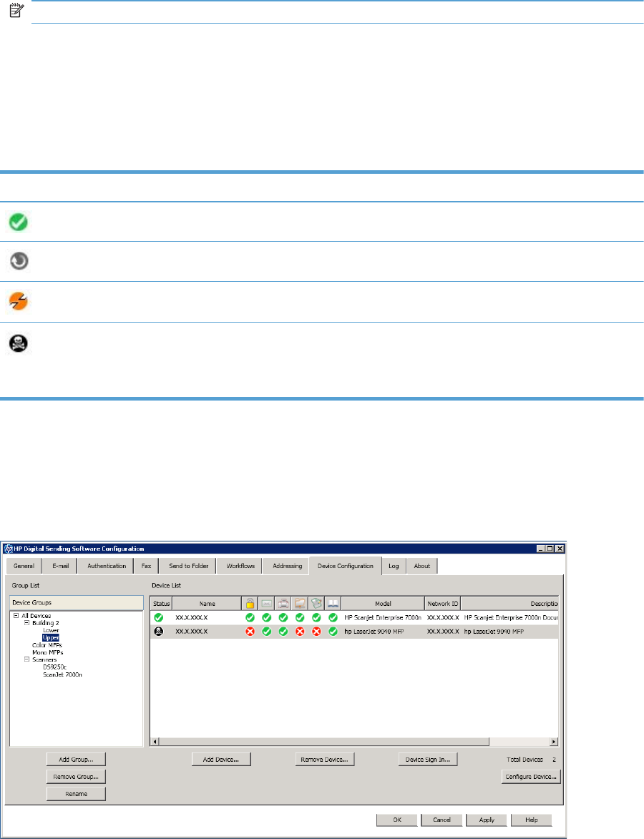Viewport: 644px width, 839px height.
Task: Open the General tab
Action: [x=24, y=566]
